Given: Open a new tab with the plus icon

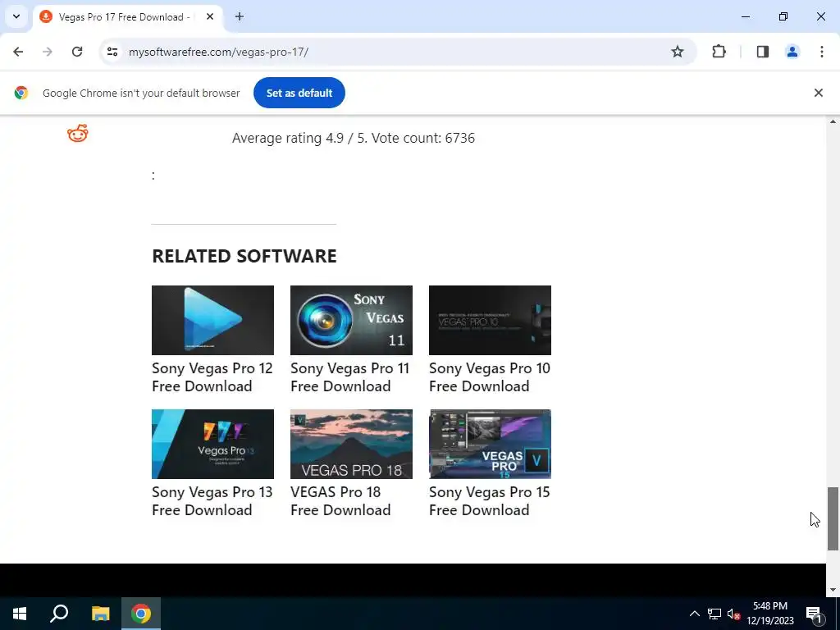Looking at the screenshot, I should tap(240, 16).
